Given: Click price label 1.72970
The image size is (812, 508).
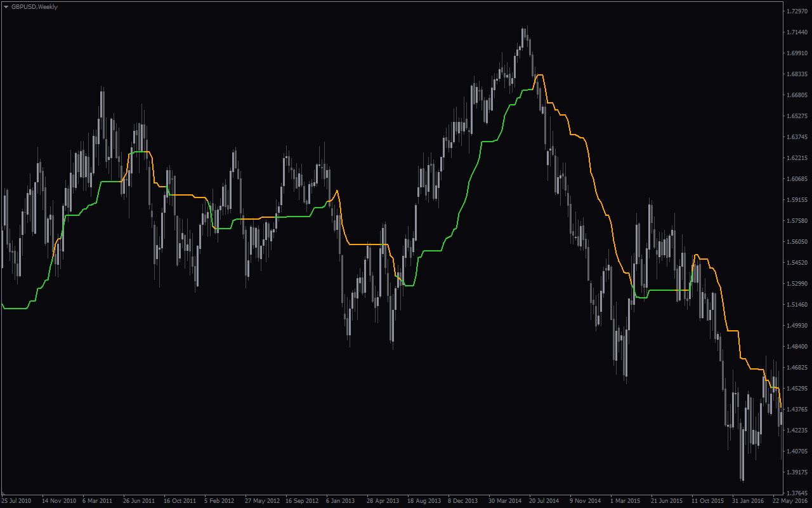Looking at the screenshot, I should click(797, 11).
